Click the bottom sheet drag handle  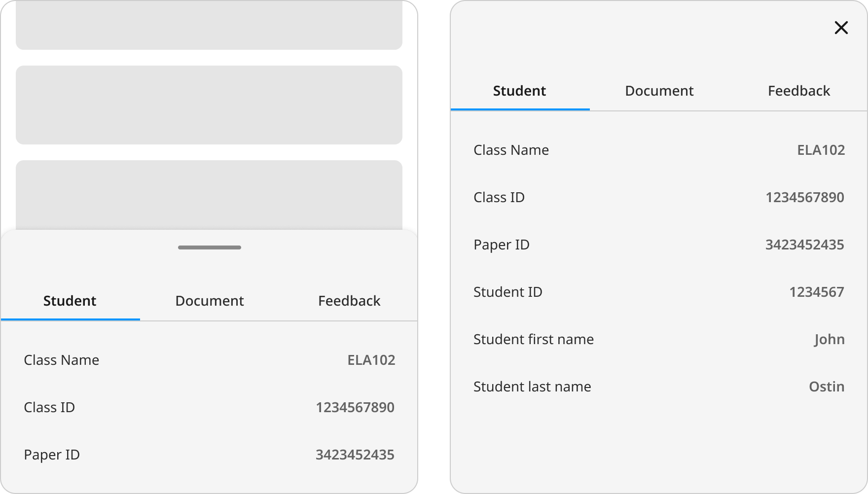coord(210,247)
